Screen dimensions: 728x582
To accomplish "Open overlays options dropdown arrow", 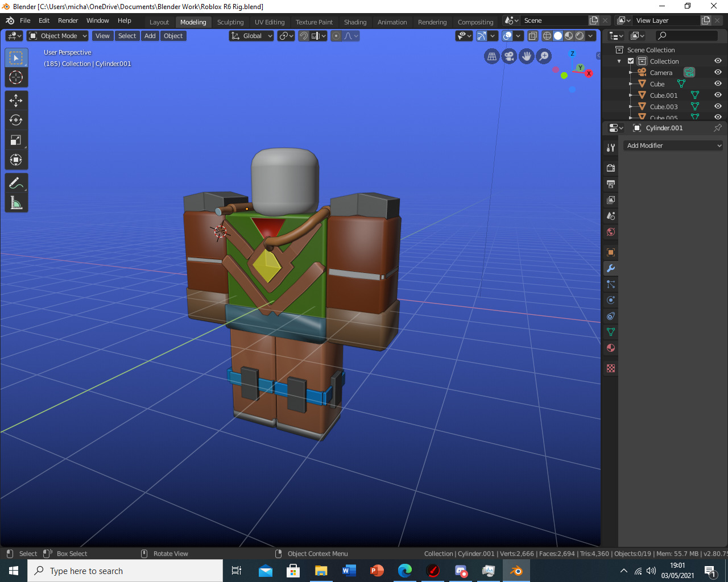I will pyautogui.click(x=518, y=36).
